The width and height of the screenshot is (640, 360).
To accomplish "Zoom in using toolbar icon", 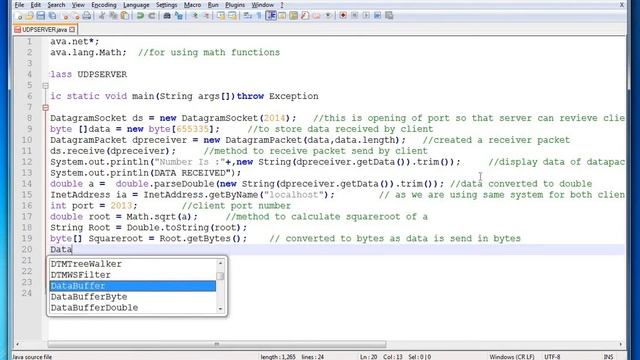I will [x=195, y=16].
